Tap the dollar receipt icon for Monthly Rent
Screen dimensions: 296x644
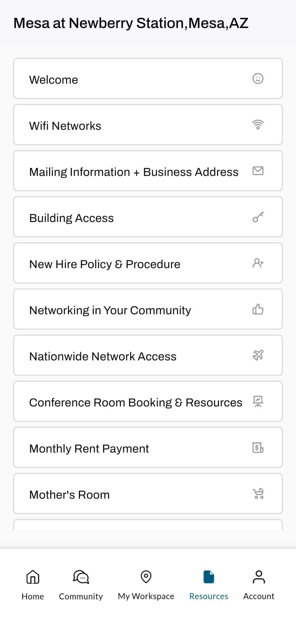click(x=258, y=447)
